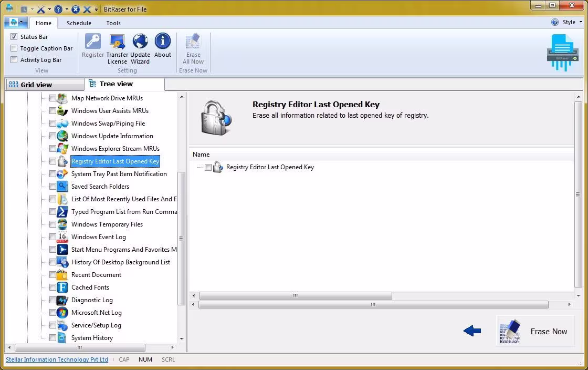
Task: Click the Style help icon
Action: click(555, 22)
